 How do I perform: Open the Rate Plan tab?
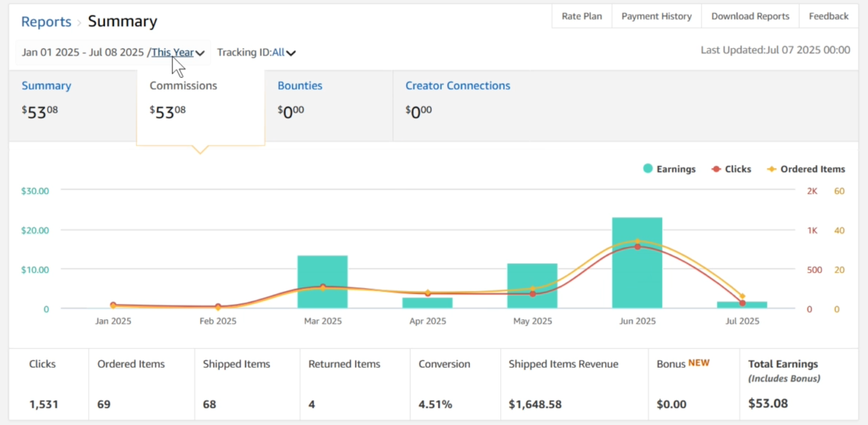tap(582, 16)
